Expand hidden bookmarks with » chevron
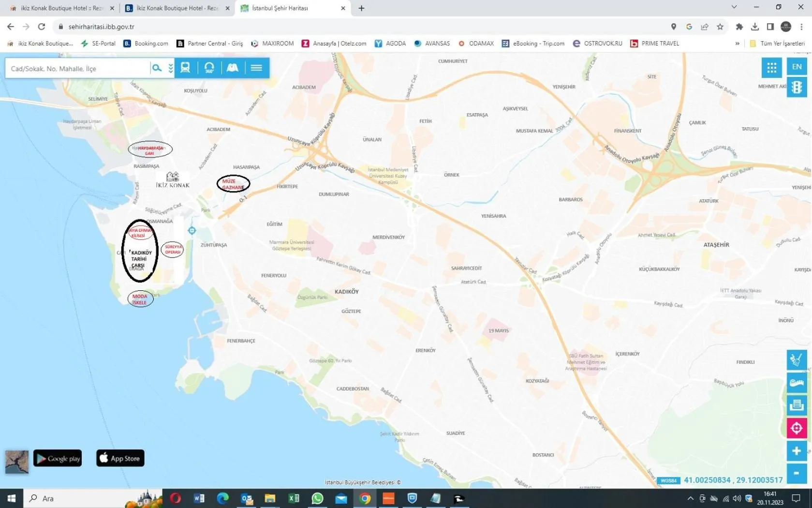Image resolution: width=812 pixels, height=508 pixels. [737, 44]
